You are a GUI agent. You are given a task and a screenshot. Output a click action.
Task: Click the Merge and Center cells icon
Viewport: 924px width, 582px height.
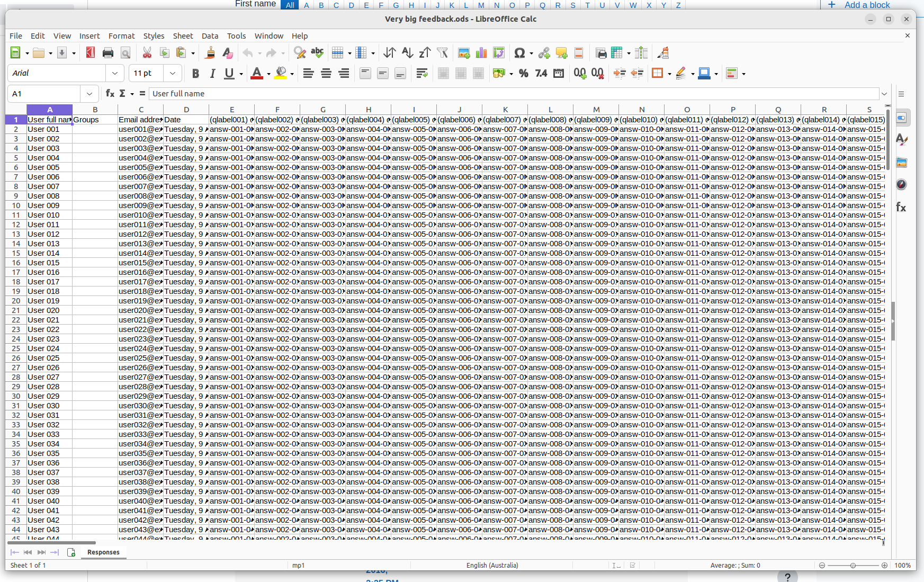pos(443,74)
